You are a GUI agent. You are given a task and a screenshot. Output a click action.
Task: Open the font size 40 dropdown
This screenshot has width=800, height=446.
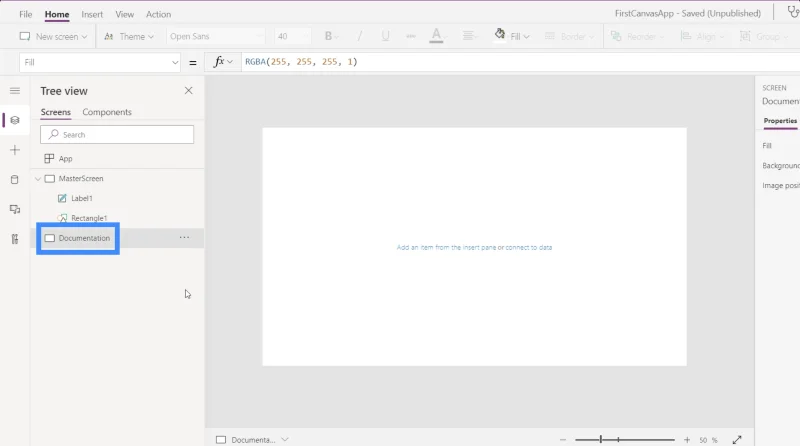click(292, 36)
